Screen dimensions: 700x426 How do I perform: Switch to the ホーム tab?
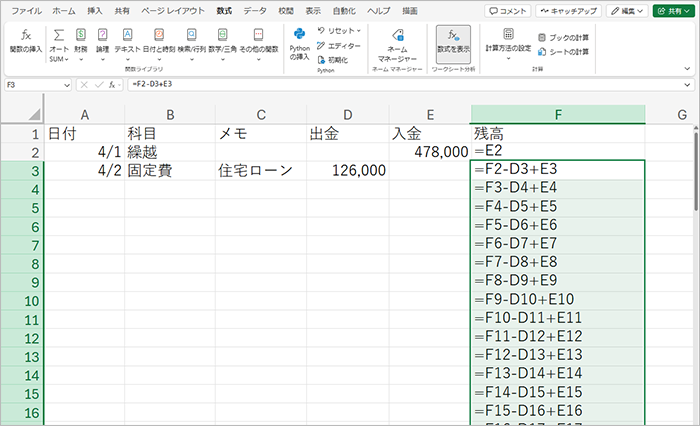point(63,11)
